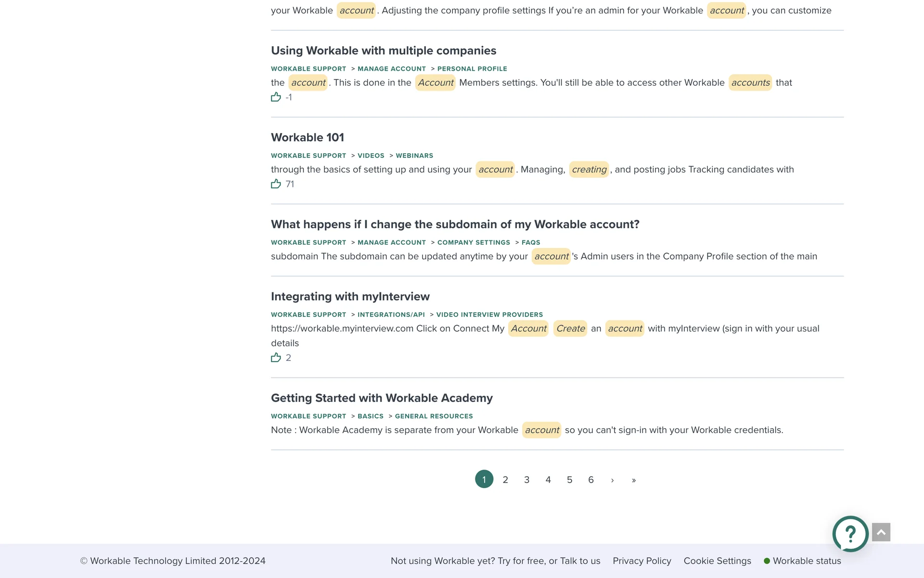Click 'Personal Profile' breadcrumb link
Screen dimensions: 924x578
point(472,69)
